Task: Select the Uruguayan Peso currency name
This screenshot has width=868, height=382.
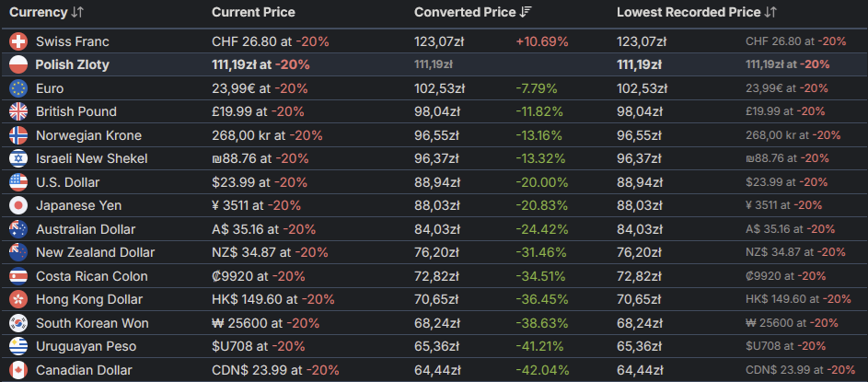Action: pyautogui.click(x=86, y=346)
